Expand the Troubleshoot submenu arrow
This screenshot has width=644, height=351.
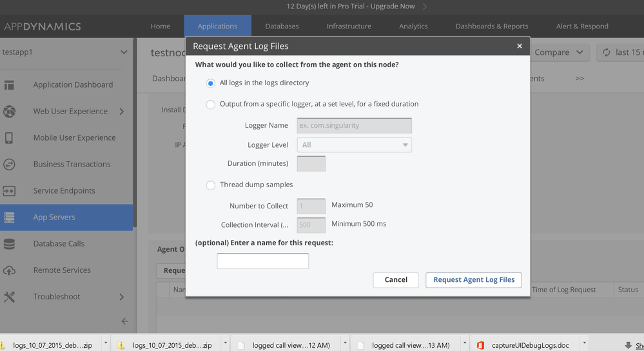122,297
